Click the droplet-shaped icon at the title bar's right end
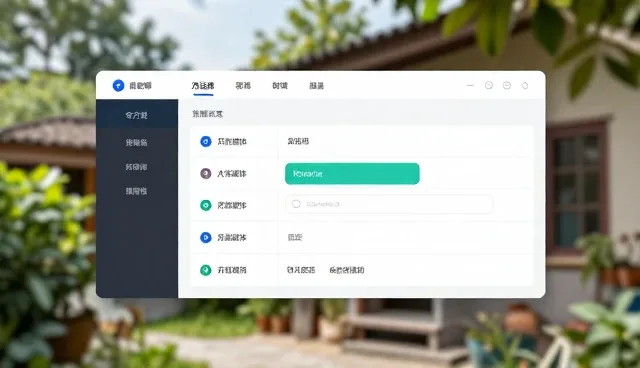 (525, 85)
